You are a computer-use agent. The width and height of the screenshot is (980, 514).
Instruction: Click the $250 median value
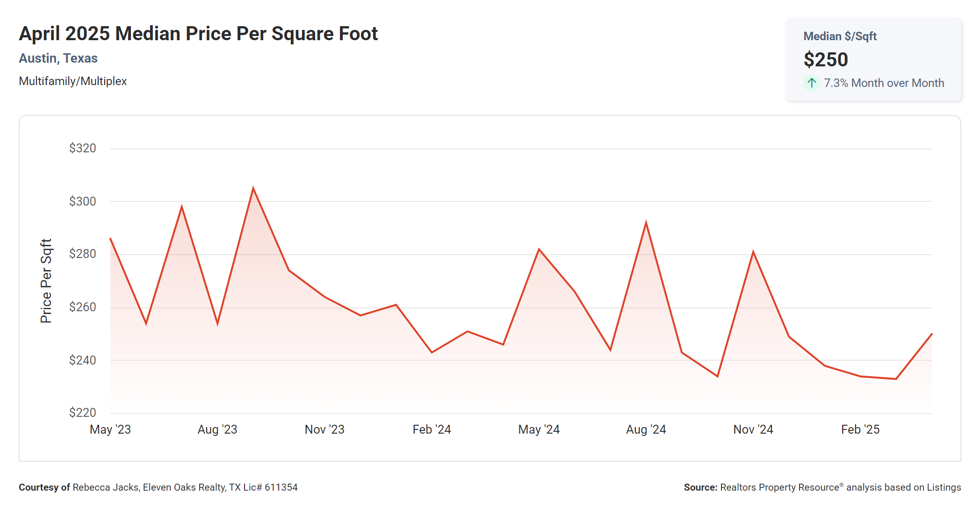coord(826,60)
